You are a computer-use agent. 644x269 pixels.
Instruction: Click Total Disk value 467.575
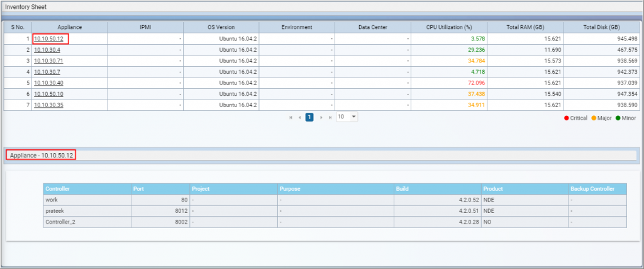click(x=627, y=50)
